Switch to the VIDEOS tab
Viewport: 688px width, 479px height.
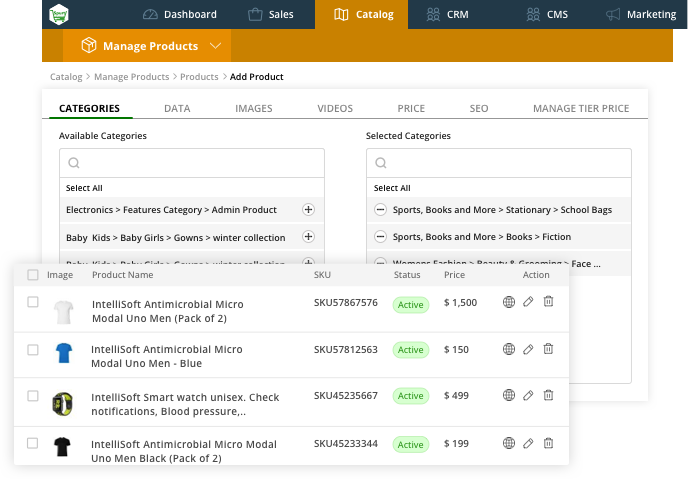coord(335,108)
